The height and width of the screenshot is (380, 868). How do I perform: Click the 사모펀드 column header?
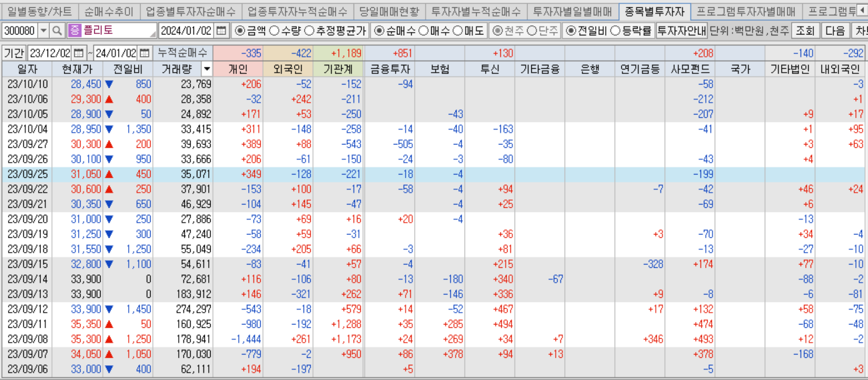pos(690,69)
